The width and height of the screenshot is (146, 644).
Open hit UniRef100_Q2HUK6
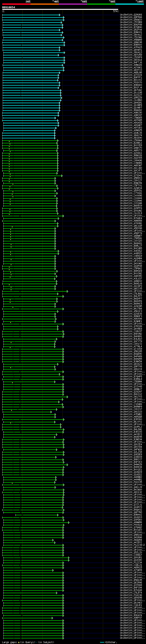tap(131, 15)
